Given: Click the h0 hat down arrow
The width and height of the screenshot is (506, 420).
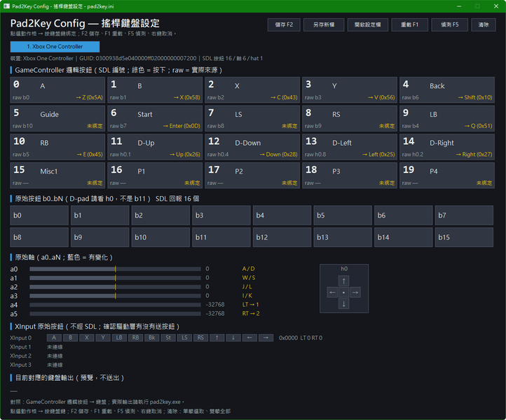Looking at the screenshot, I should click(343, 304).
